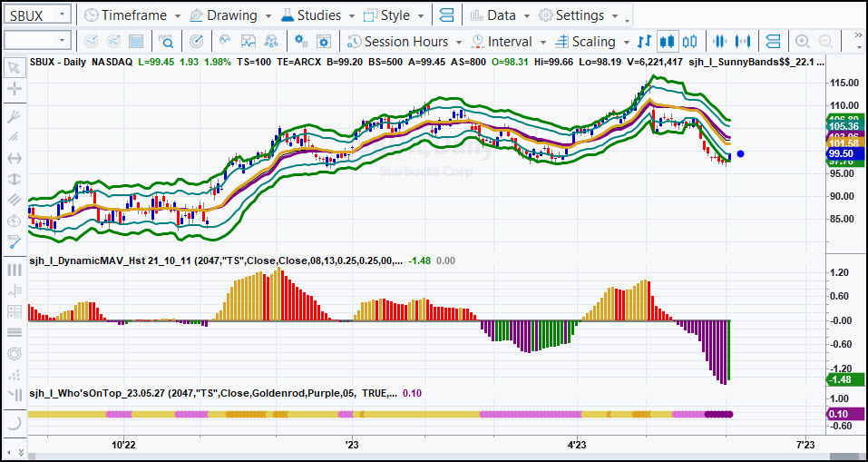Select the arc drawing tool
Viewport: 868px width, 462px height.
15,423
